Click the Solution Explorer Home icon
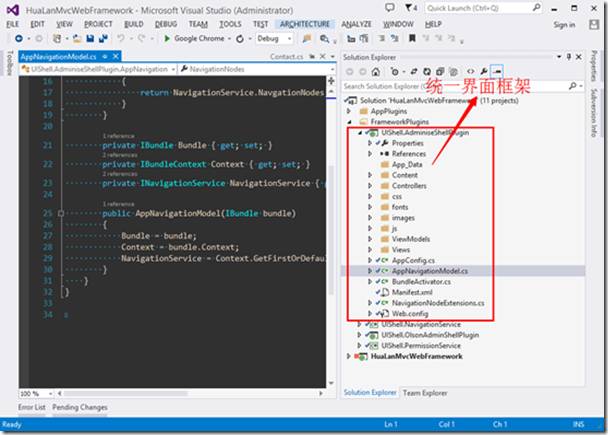Screen dimensions: 608x435 tap(375, 72)
